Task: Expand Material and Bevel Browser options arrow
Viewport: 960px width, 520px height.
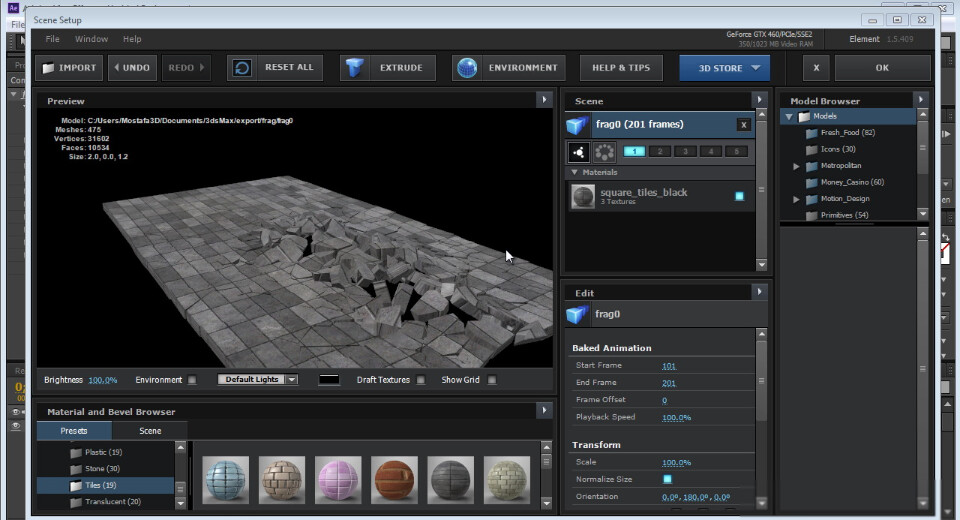Action: tap(544, 410)
